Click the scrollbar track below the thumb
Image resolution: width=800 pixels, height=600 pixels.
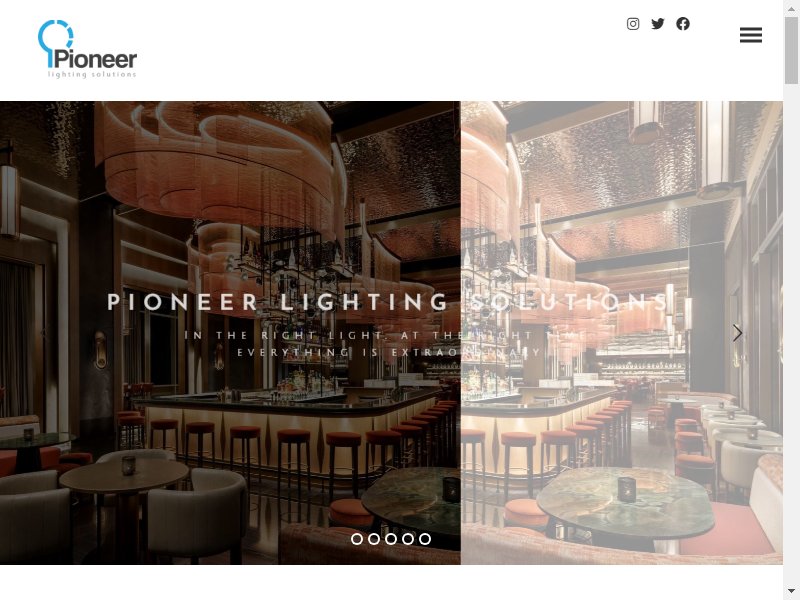coord(791,332)
